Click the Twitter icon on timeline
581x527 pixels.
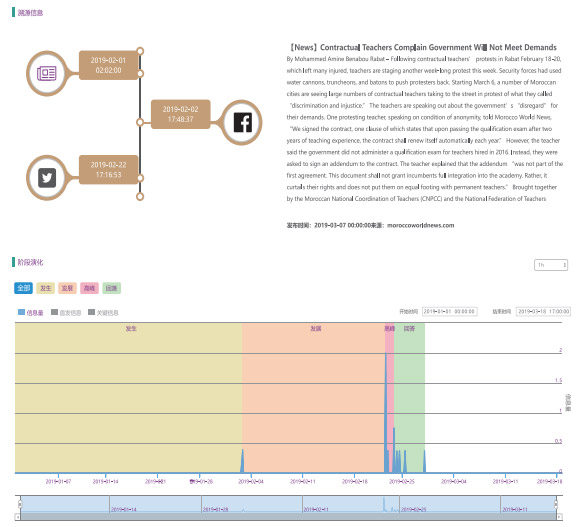(47, 178)
